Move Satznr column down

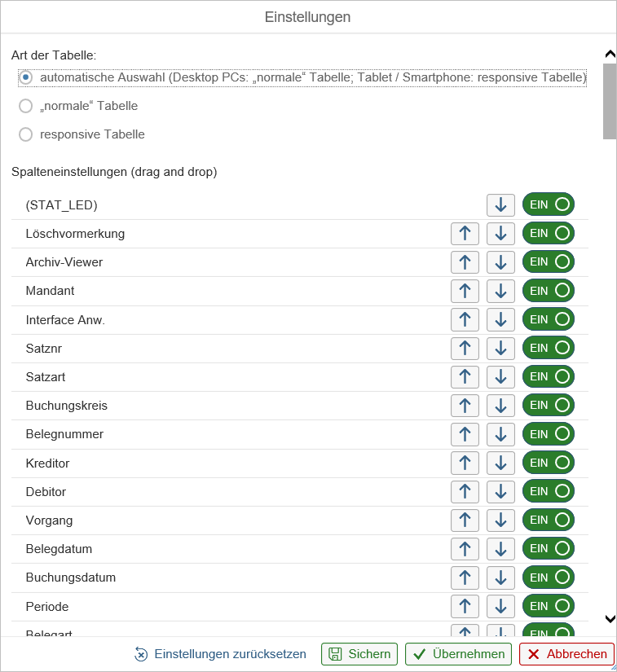pos(500,349)
